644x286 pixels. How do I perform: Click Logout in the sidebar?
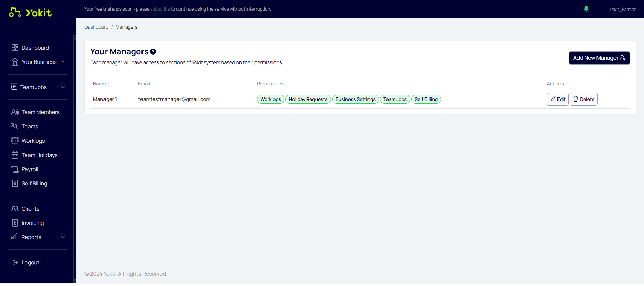[x=31, y=262]
